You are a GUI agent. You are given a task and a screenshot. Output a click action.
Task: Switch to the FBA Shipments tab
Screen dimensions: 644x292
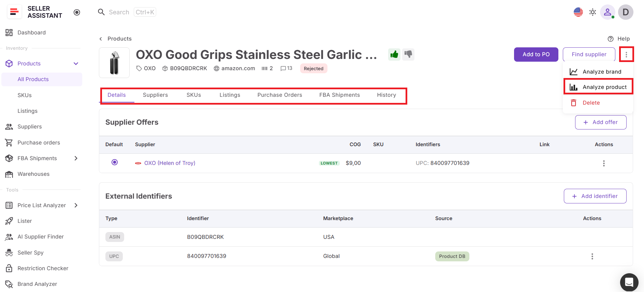pyautogui.click(x=339, y=95)
